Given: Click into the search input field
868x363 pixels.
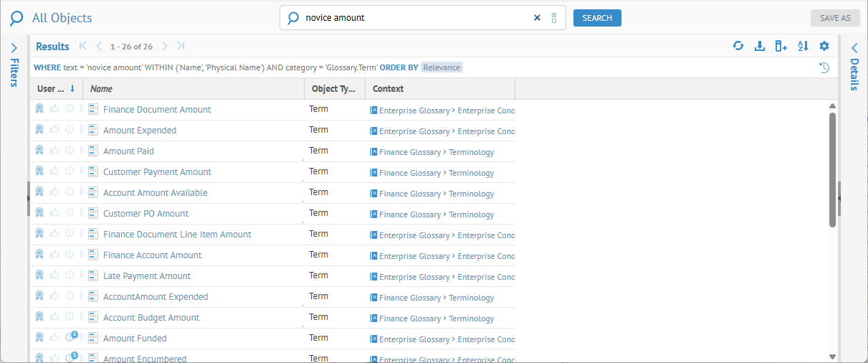Looking at the screenshot, I should 416,18.
